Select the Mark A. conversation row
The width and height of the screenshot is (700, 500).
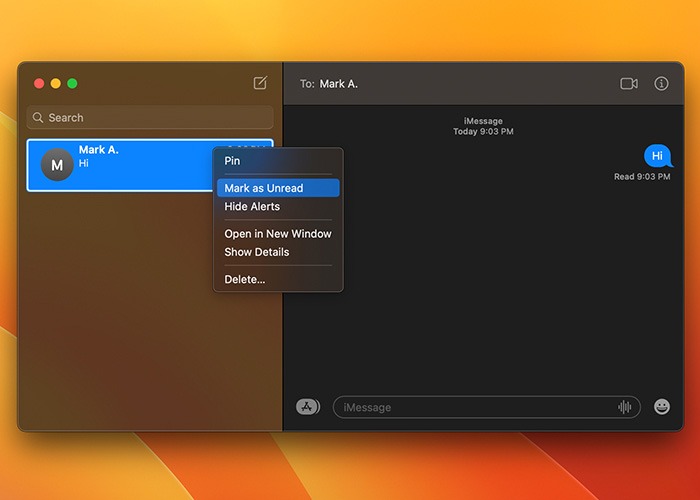[150, 165]
